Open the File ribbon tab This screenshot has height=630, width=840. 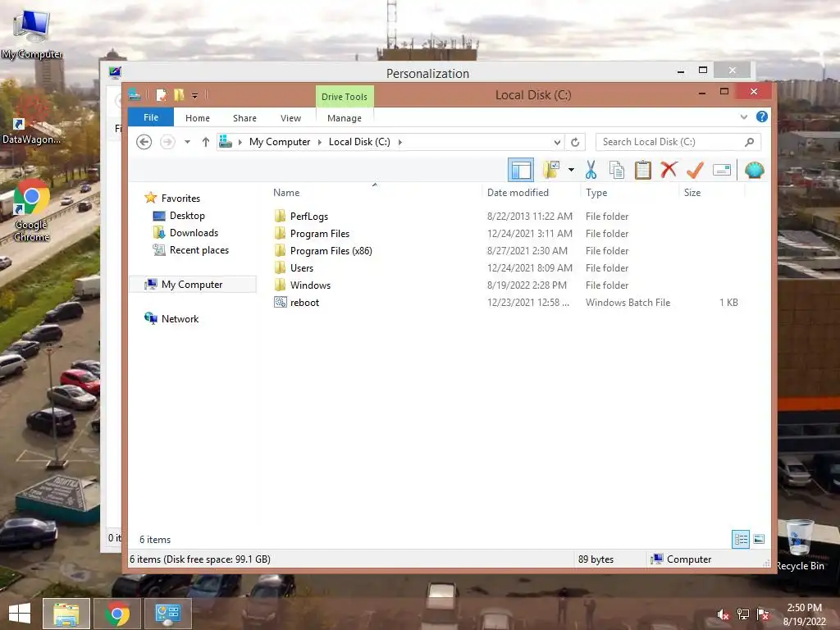[x=151, y=117]
